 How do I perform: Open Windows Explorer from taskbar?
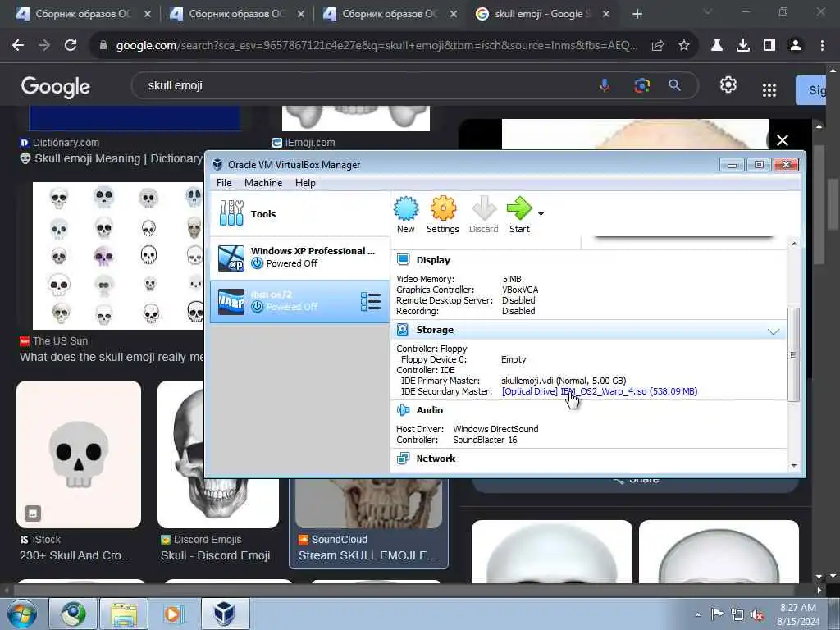pyautogui.click(x=124, y=614)
